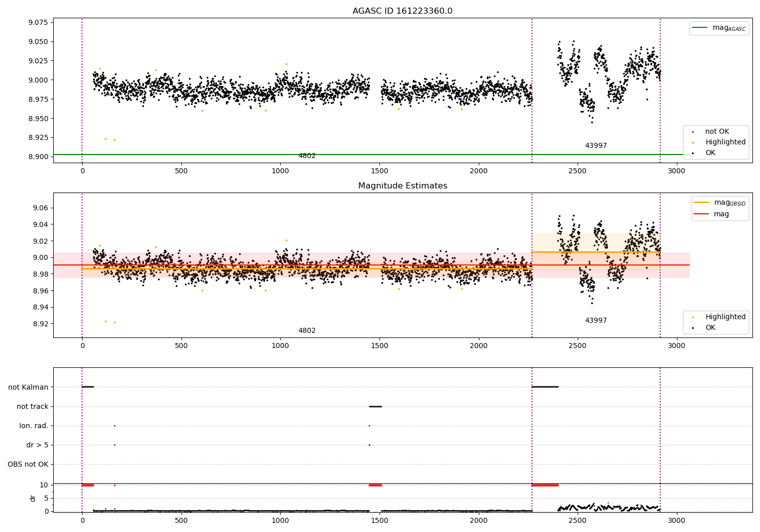Click the y-axis tick '9.025' in AGASC ID plot
This screenshot has width=760, height=532.
tap(38, 61)
